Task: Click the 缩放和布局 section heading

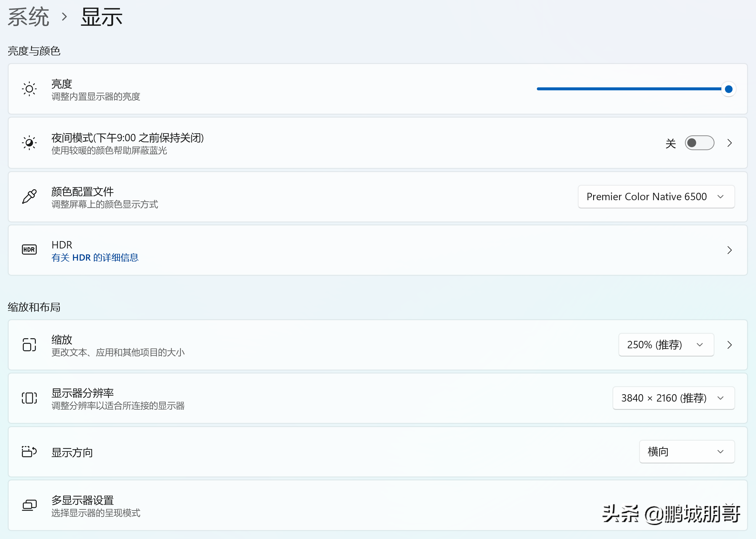Action: click(x=34, y=307)
